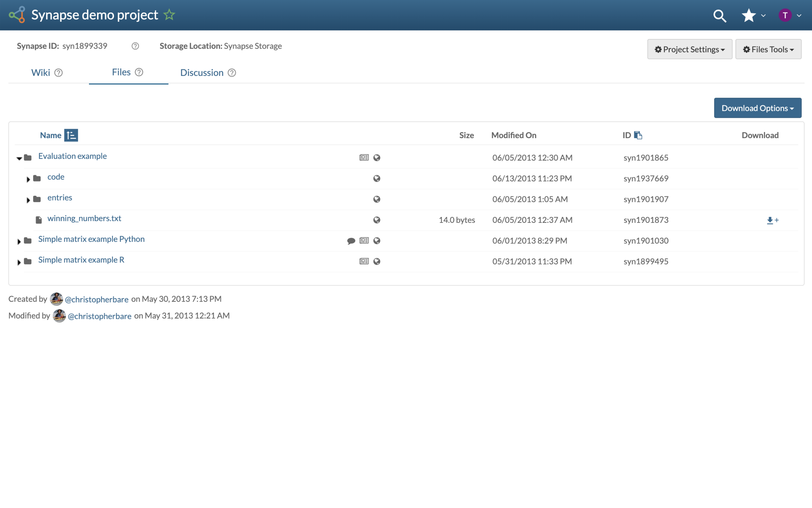Click the Synapse ID help question icon
Image resolution: width=812 pixels, height=508 pixels.
135,46
